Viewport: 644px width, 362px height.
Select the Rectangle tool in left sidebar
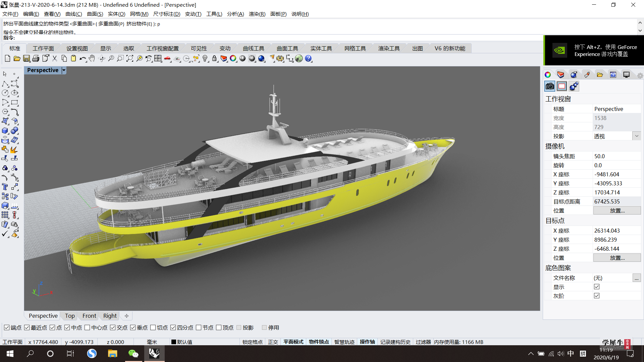pos(14,102)
